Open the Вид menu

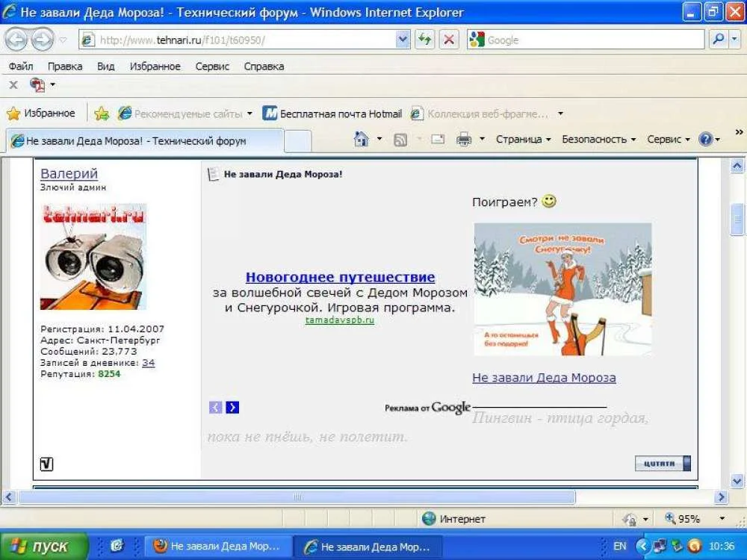(106, 66)
